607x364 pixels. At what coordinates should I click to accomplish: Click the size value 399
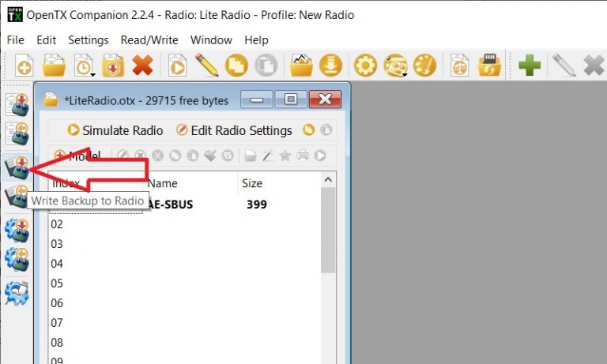[x=257, y=205]
